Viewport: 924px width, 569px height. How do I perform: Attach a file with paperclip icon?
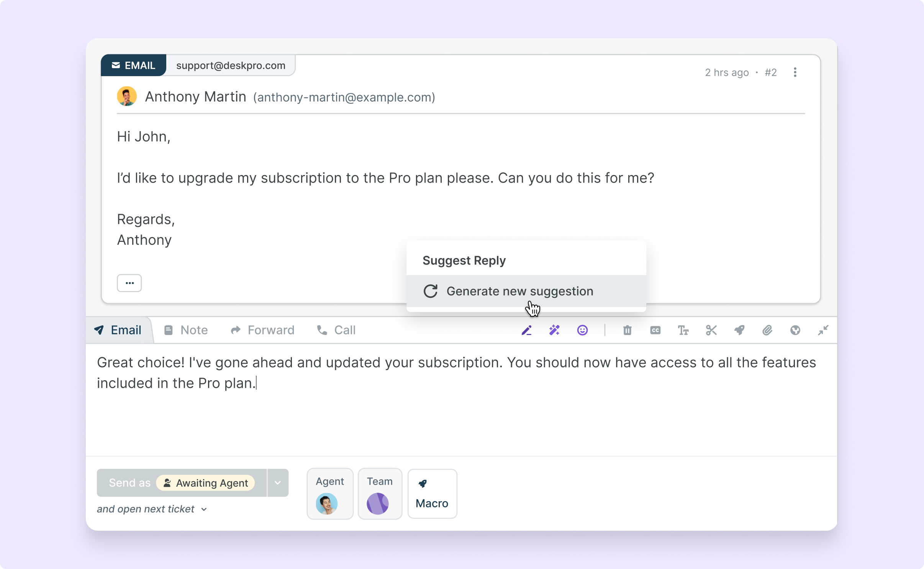tap(767, 330)
